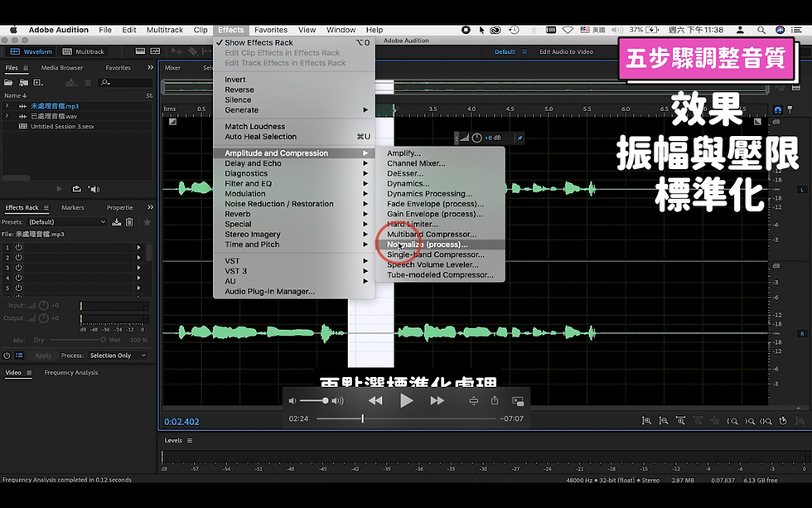Open the Process Selection Only dropdown

[x=118, y=356]
